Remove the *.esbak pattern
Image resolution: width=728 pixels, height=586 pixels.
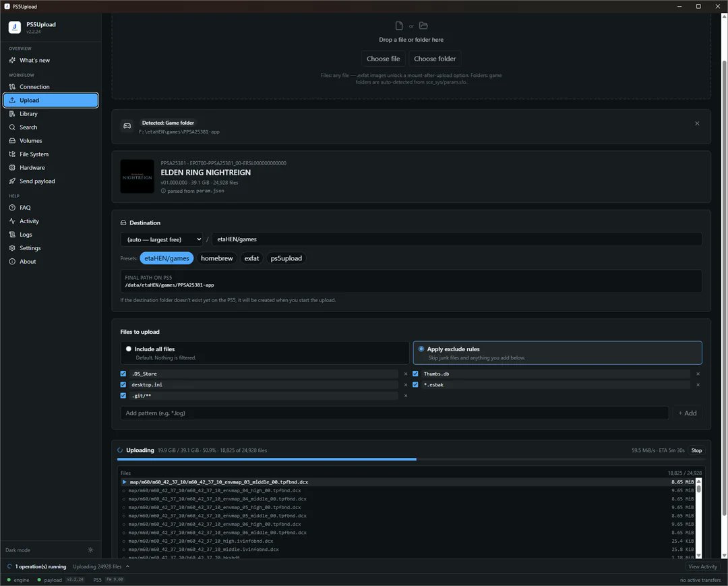click(698, 385)
